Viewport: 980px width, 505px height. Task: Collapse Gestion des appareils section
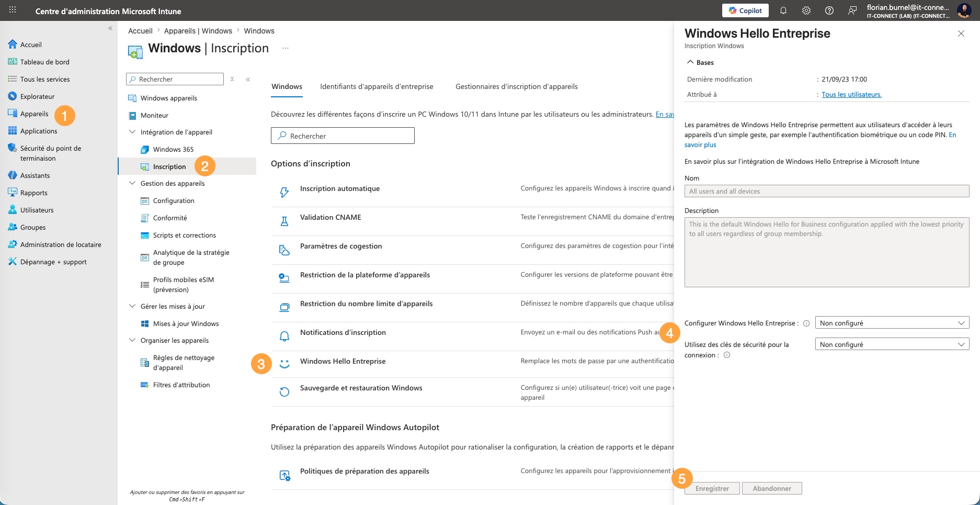[x=132, y=183]
